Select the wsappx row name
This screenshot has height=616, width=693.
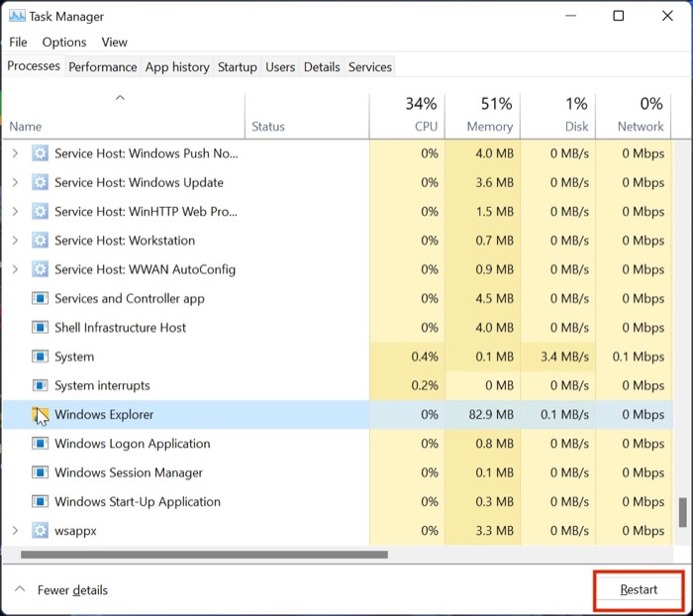point(75,531)
